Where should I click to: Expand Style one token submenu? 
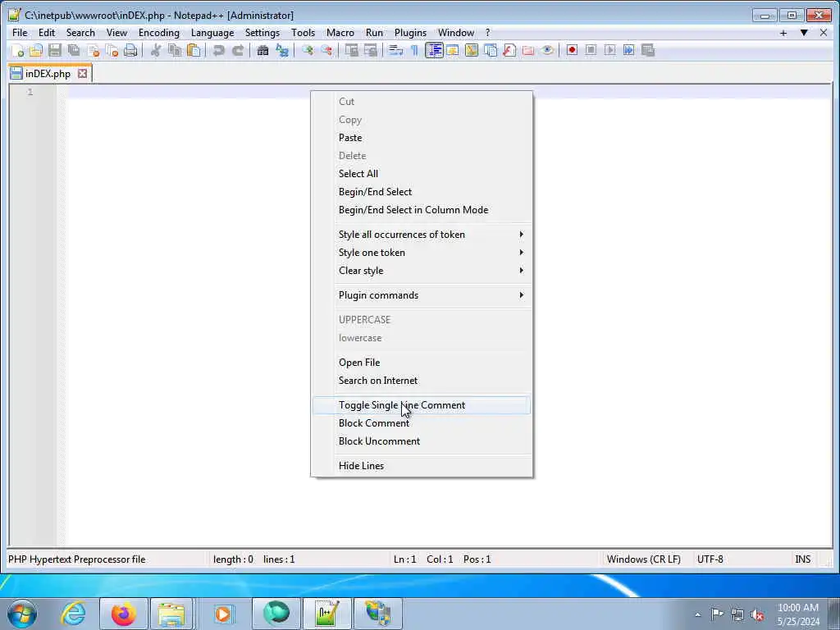[422, 253]
